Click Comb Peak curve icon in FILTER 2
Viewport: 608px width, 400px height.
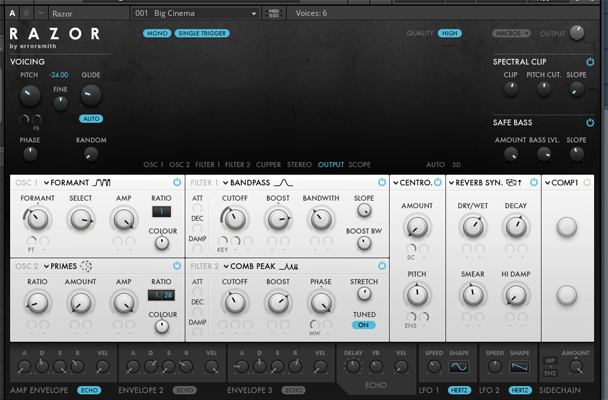tap(289, 266)
